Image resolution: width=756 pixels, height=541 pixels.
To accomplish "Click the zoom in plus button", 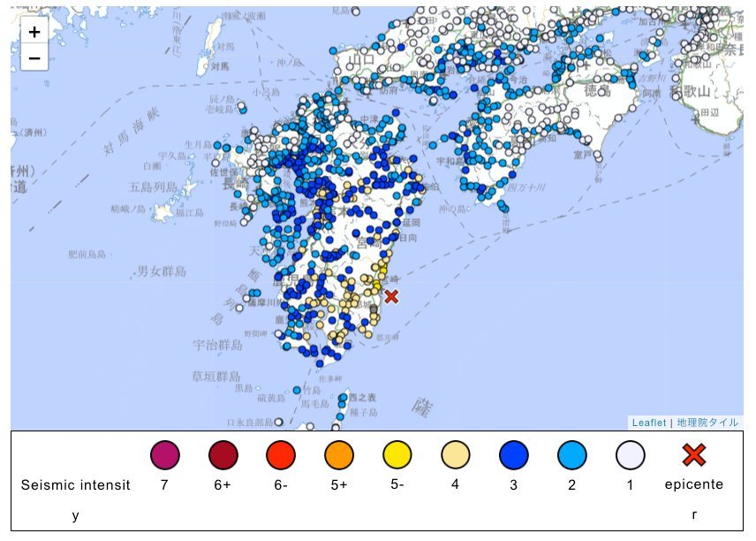I will coord(34,32).
